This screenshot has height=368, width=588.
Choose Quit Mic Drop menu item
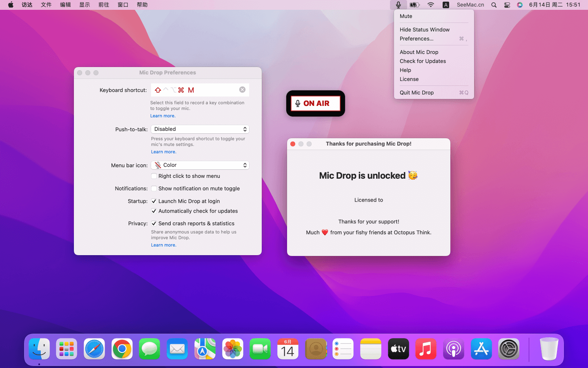(434, 93)
